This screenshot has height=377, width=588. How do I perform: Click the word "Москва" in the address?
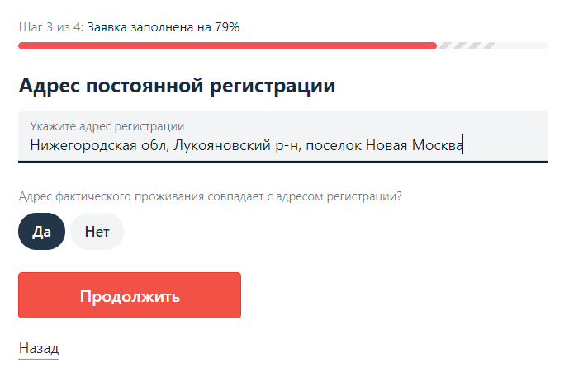(439, 146)
